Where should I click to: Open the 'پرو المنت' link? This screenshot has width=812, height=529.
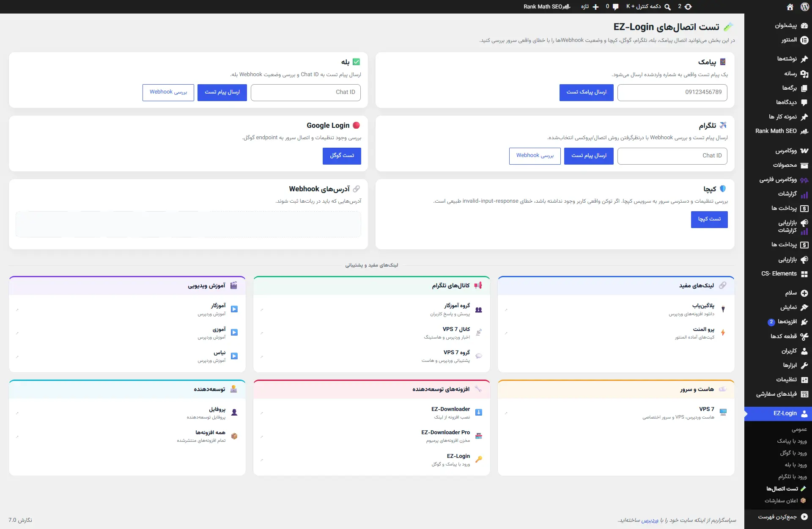tap(616, 333)
